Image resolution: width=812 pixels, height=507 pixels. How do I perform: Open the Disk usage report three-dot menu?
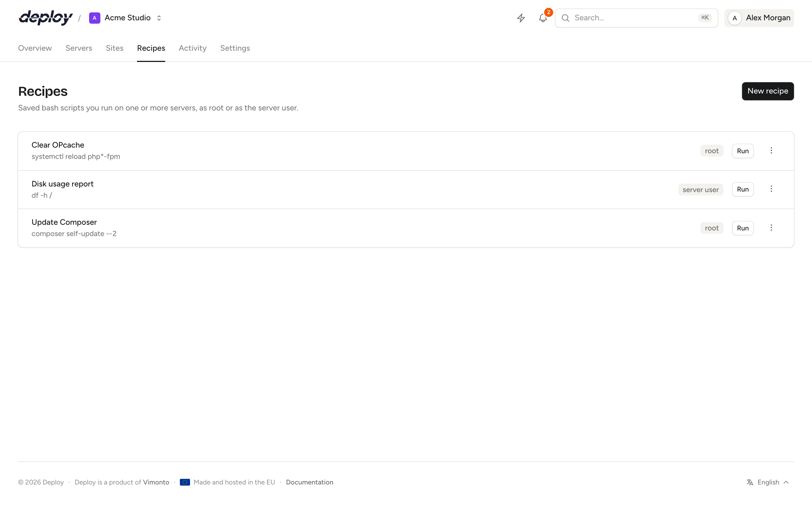point(771,189)
